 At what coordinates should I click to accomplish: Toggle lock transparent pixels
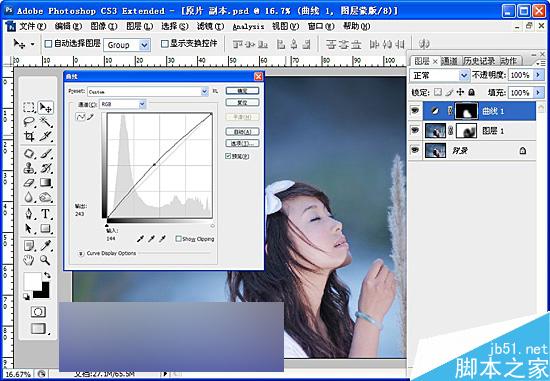437,92
